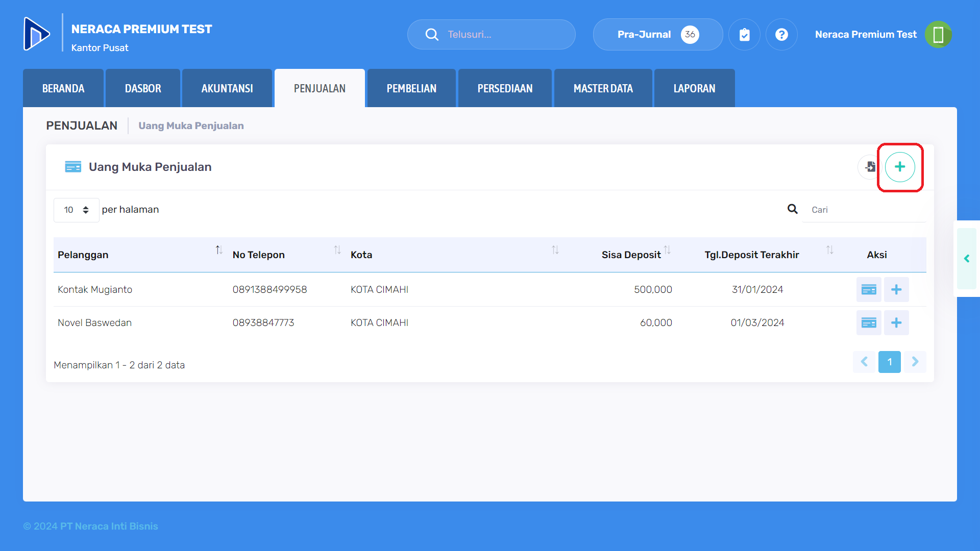Screen dimensions: 980x551
Task: Click KOTA CIMAHI in Kontak Mugianto row
Action: [379, 289]
